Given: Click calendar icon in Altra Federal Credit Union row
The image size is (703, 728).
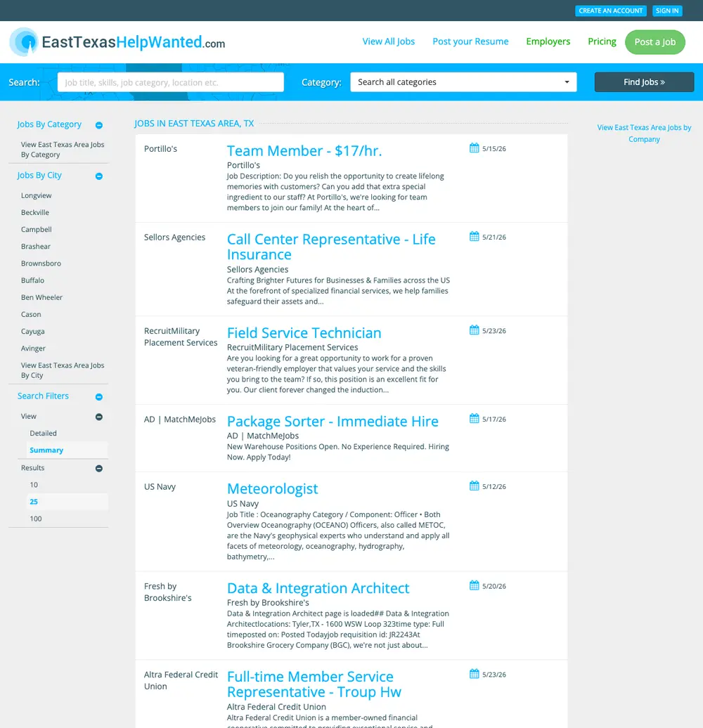Looking at the screenshot, I should pyautogui.click(x=474, y=674).
